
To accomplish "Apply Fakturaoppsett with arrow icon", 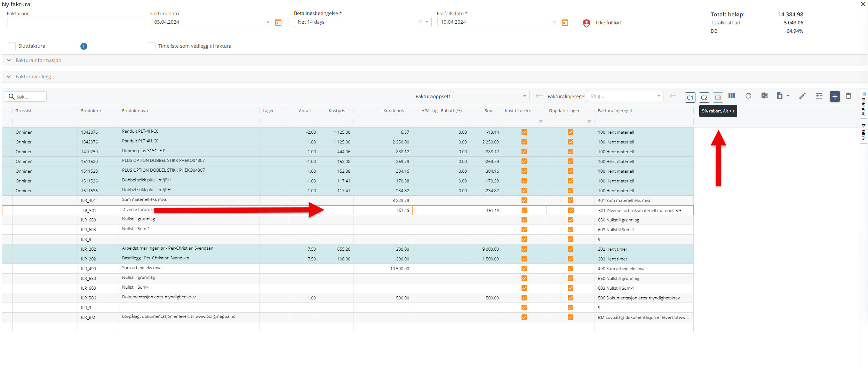I will pyautogui.click(x=539, y=96).
